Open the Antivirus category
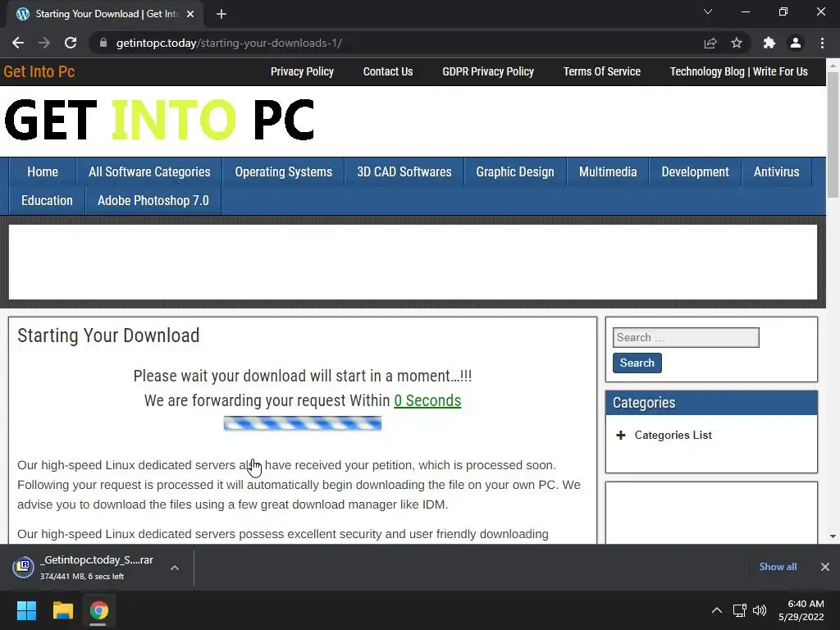The height and width of the screenshot is (630, 840). click(776, 172)
